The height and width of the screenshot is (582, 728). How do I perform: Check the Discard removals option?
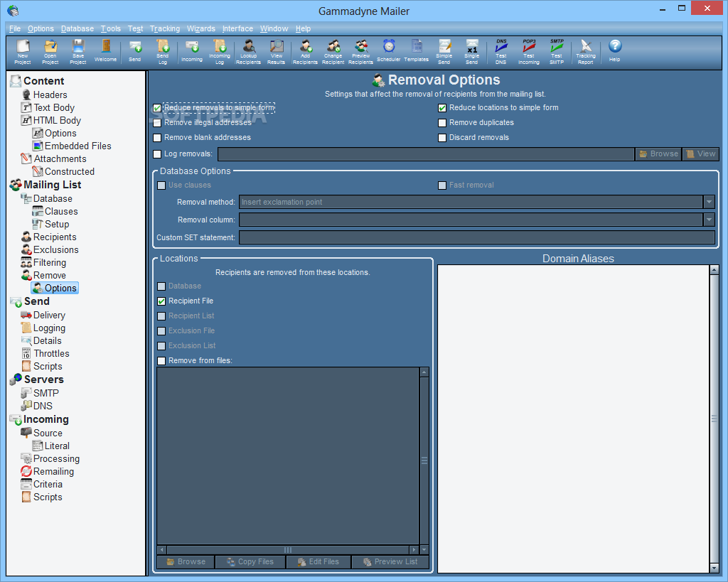442,138
